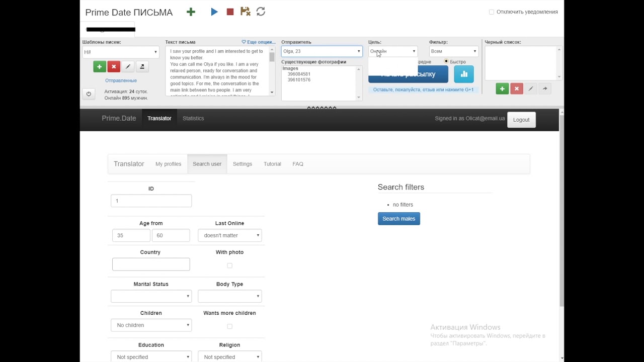
Task: Click the ID input field
Action: click(151, 201)
